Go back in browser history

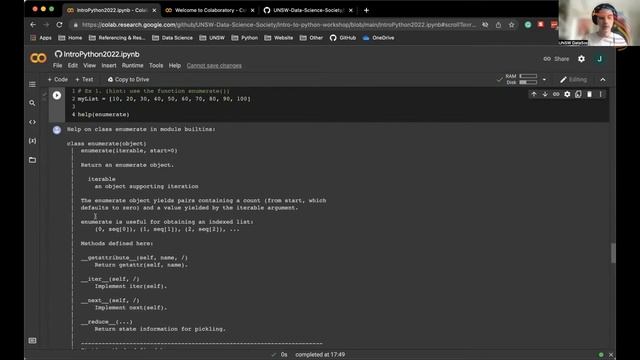(33, 24)
